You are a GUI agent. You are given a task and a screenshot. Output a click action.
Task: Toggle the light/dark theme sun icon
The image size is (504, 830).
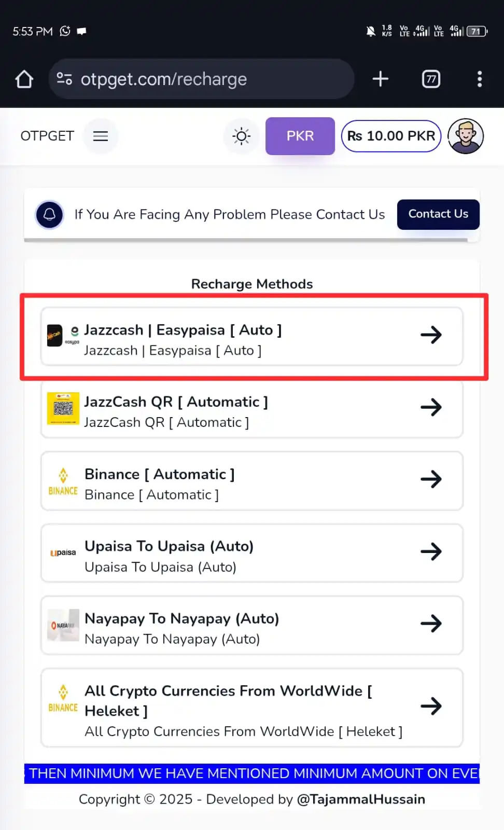(x=242, y=136)
